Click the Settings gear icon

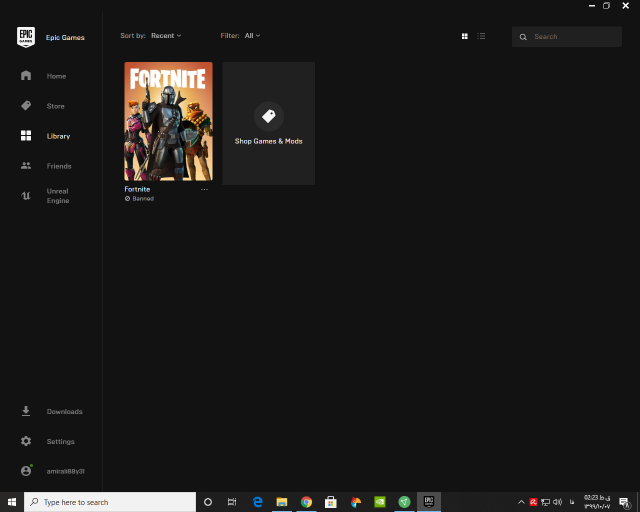[x=26, y=441]
